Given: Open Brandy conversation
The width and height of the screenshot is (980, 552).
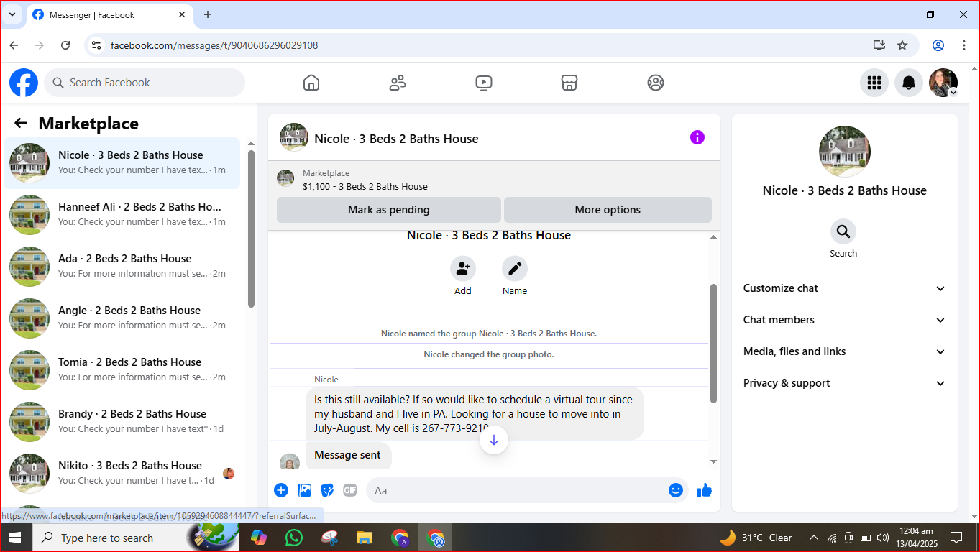Looking at the screenshot, I should click(122, 422).
